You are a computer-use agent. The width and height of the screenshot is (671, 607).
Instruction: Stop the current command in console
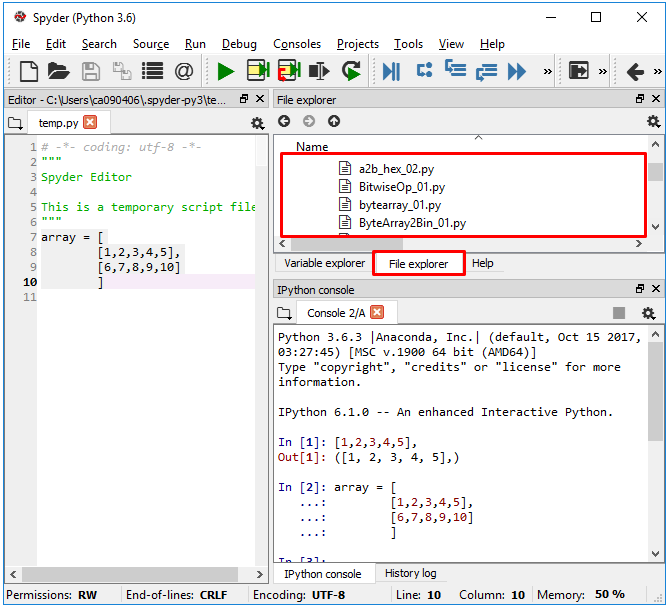pyautogui.click(x=619, y=313)
